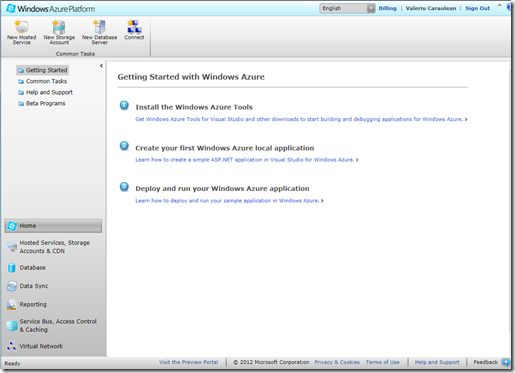
Task: Click the Install the Windows Azure Tools heading
Action: pos(194,107)
